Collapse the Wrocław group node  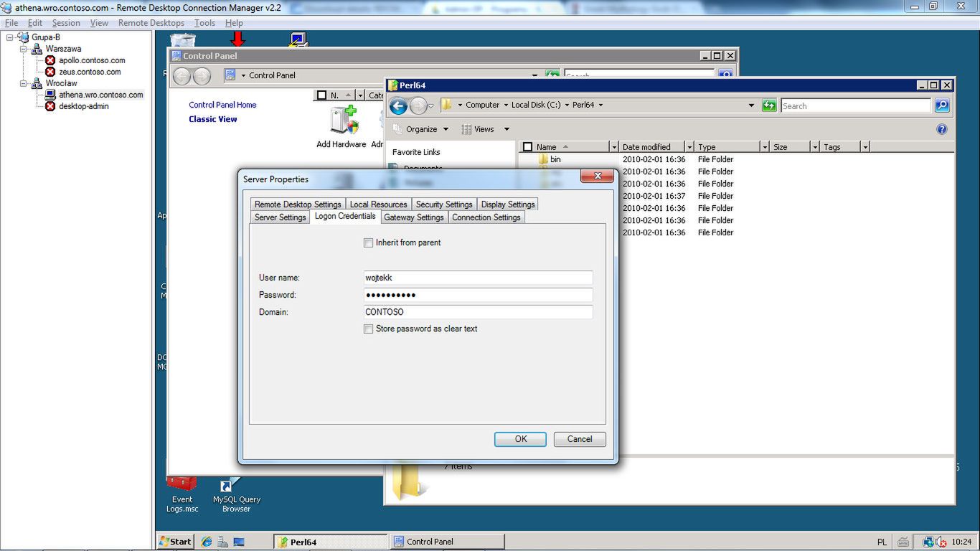click(24, 83)
